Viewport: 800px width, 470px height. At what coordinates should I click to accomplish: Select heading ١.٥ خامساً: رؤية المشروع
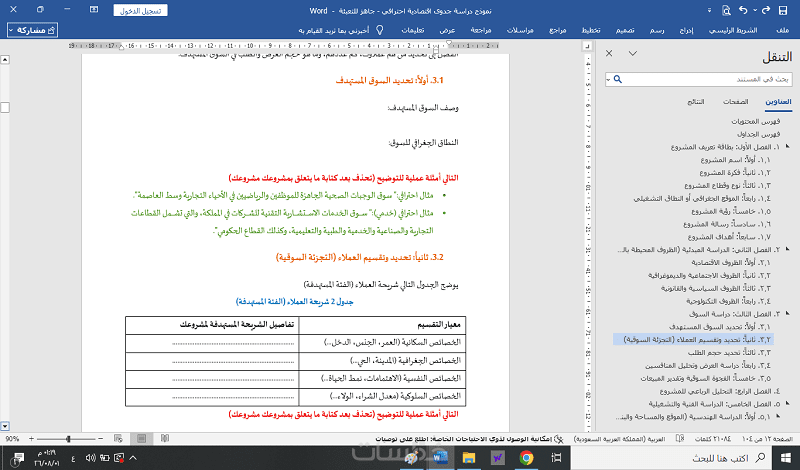pyautogui.click(x=731, y=211)
